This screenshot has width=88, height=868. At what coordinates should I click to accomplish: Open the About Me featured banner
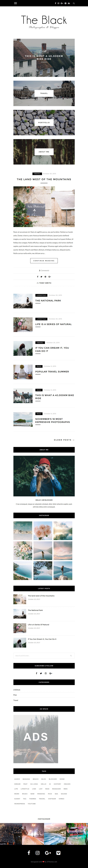click(44, 152)
